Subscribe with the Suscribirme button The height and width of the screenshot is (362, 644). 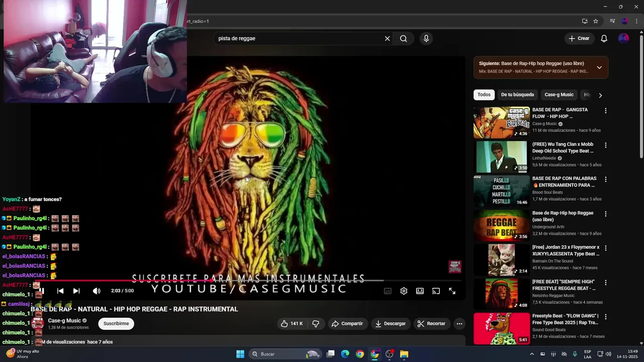(x=116, y=324)
